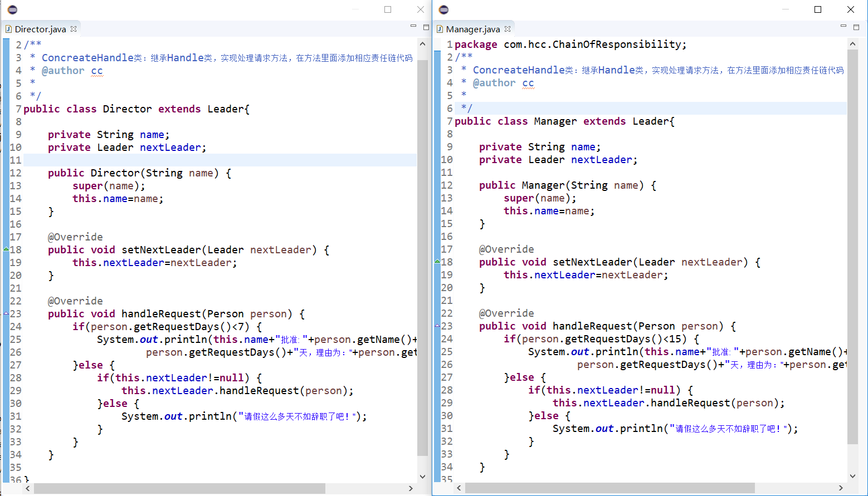The height and width of the screenshot is (496, 868).
Task: Maximize the Manager.java Eclipse window
Action: [x=818, y=9]
